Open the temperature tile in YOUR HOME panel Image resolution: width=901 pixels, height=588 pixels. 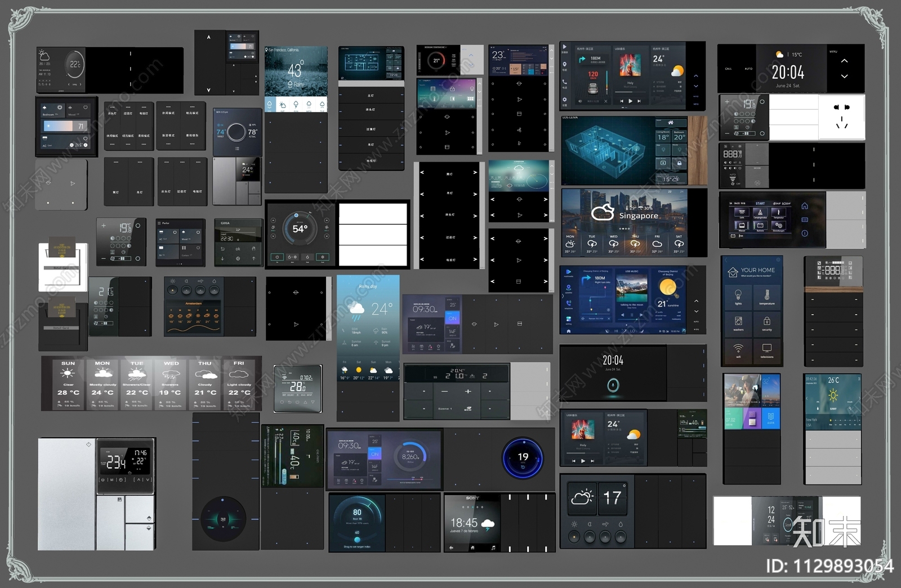(767, 296)
